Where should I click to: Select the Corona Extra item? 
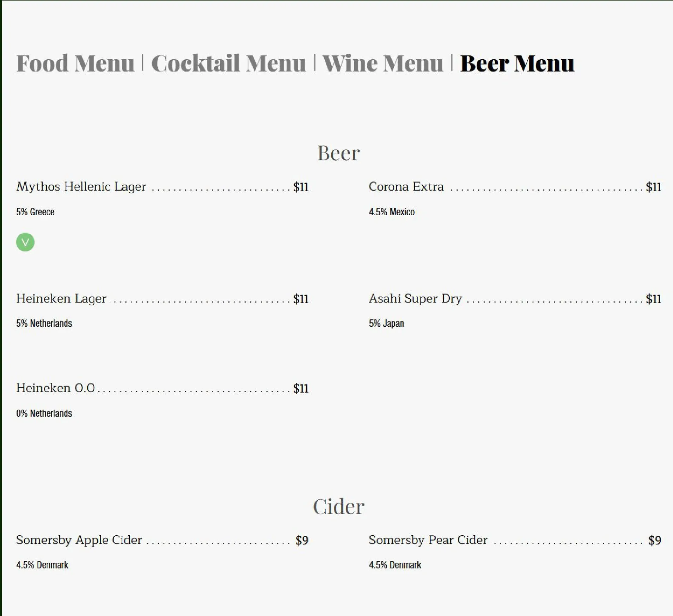click(x=406, y=186)
